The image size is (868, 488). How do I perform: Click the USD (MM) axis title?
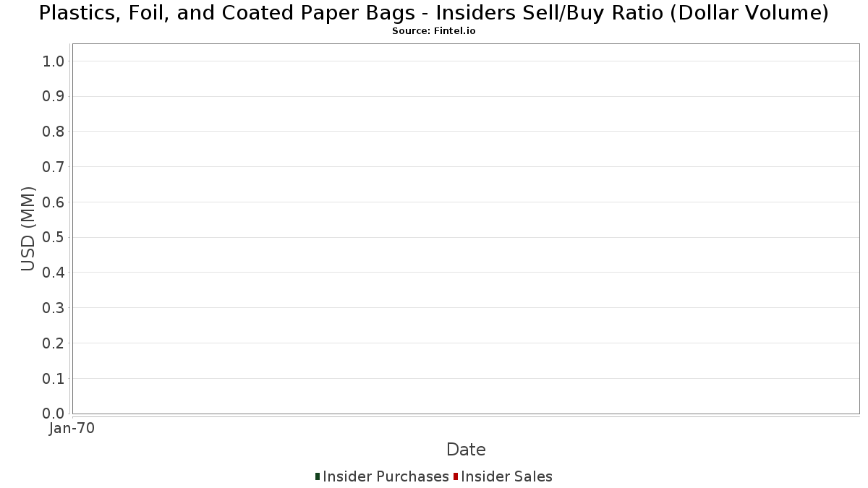28,228
